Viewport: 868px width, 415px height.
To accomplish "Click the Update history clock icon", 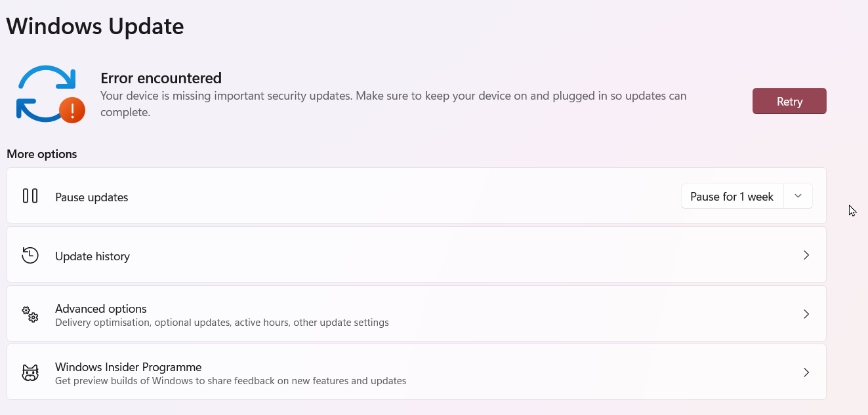I will pos(30,255).
